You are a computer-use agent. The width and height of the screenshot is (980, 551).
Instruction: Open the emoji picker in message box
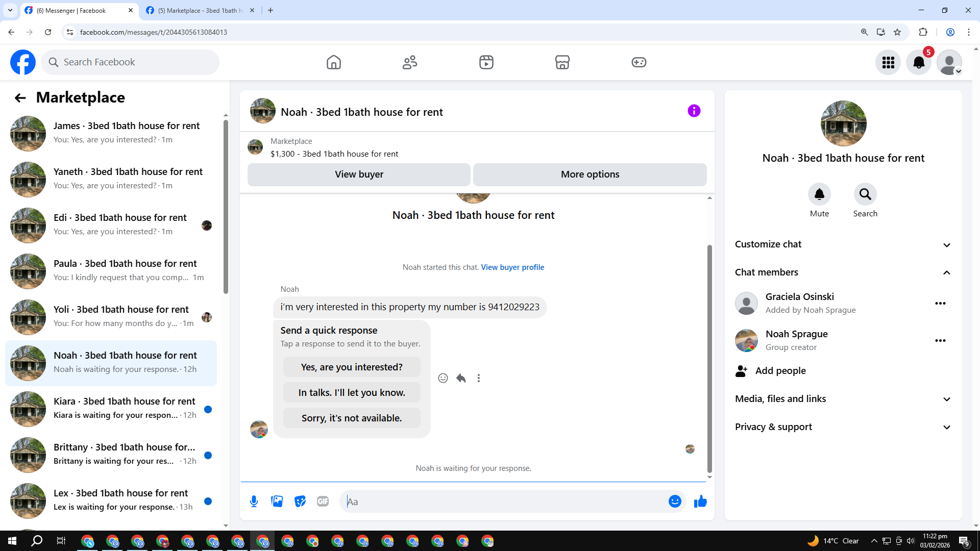(x=675, y=502)
